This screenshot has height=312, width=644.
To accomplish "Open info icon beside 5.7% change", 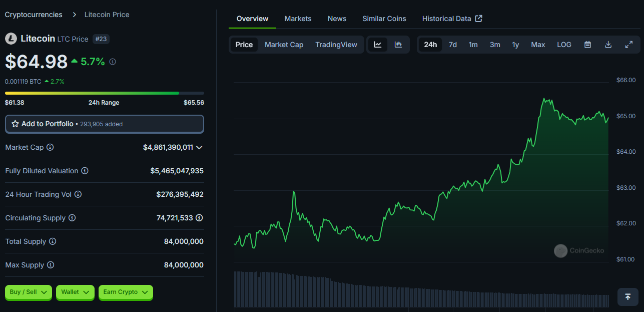I will tap(113, 62).
